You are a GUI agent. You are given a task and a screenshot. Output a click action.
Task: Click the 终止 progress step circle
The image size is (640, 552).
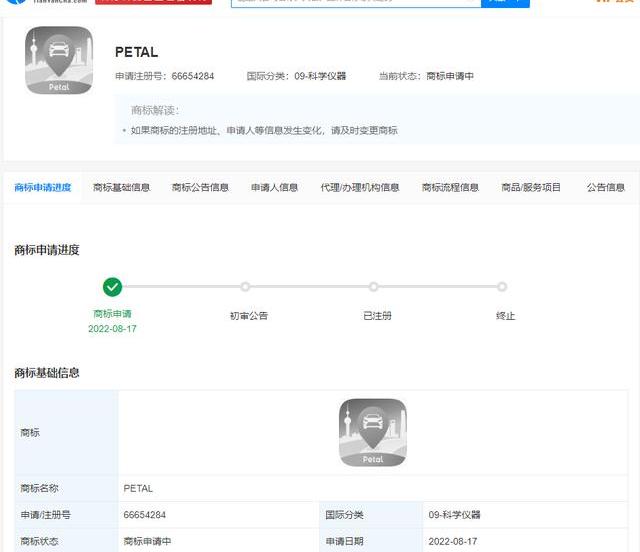pyautogui.click(x=503, y=287)
